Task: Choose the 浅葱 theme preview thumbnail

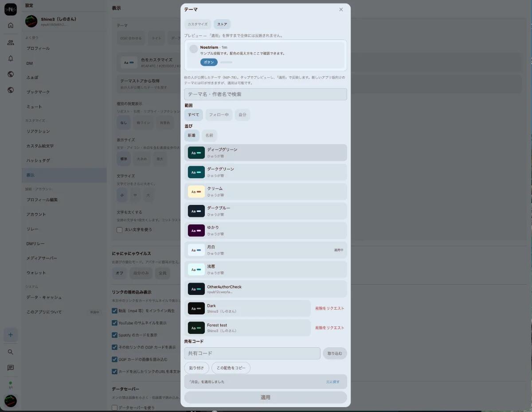Action: click(x=196, y=270)
